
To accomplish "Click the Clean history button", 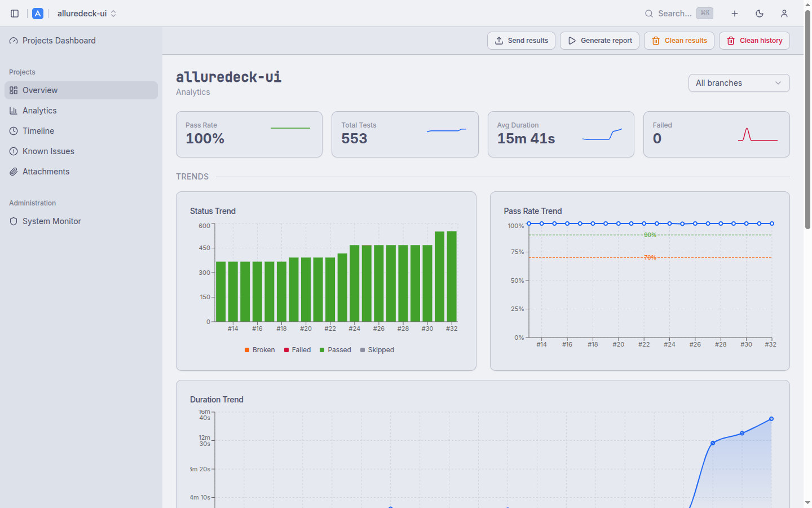I will click(x=754, y=41).
